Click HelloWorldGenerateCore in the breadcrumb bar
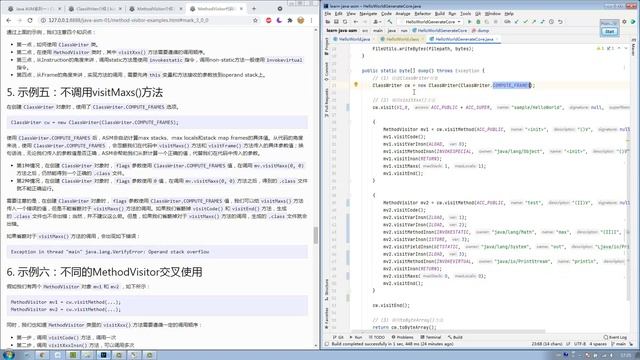The image size is (640, 360). [440, 31]
